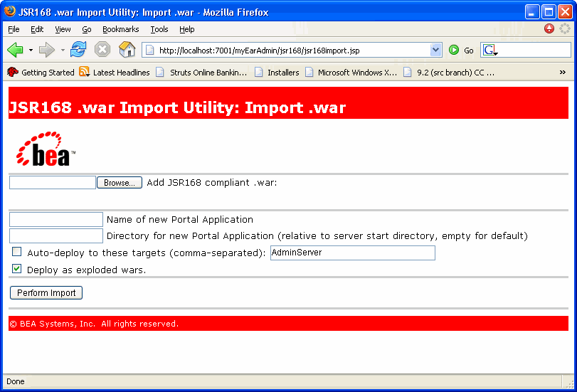Click the status bar resize grip

point(569,383)
